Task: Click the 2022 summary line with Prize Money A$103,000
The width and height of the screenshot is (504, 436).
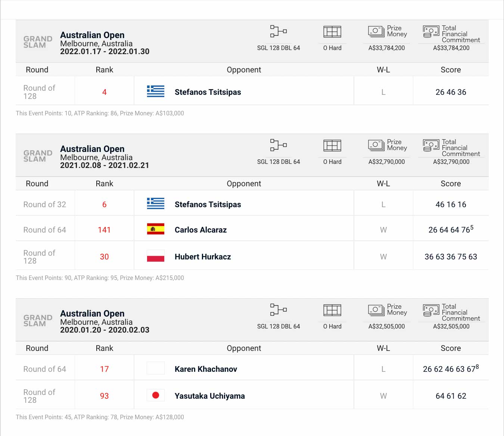Action: (100, 113)
